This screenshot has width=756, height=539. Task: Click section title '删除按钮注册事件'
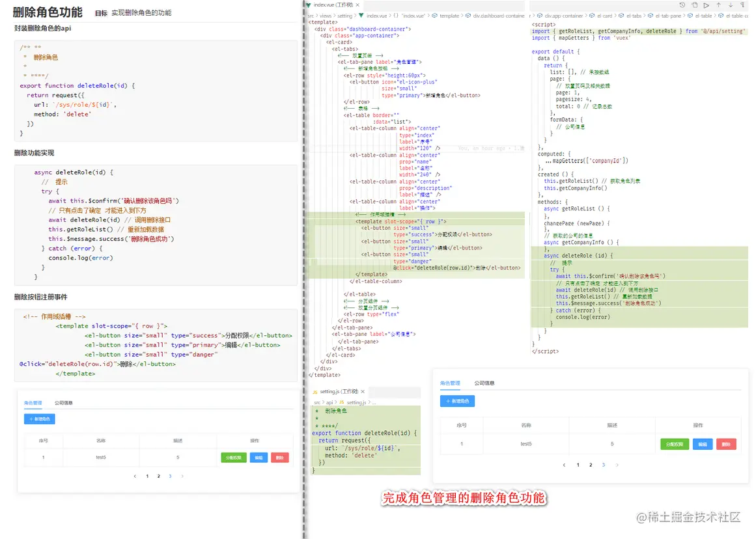click(40, 297)
